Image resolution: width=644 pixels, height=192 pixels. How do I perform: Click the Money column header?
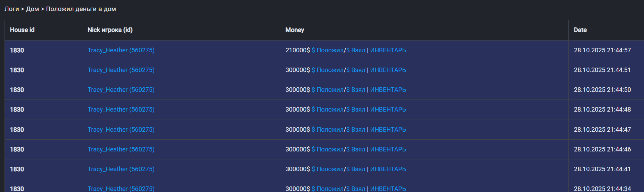pos(295,30)
